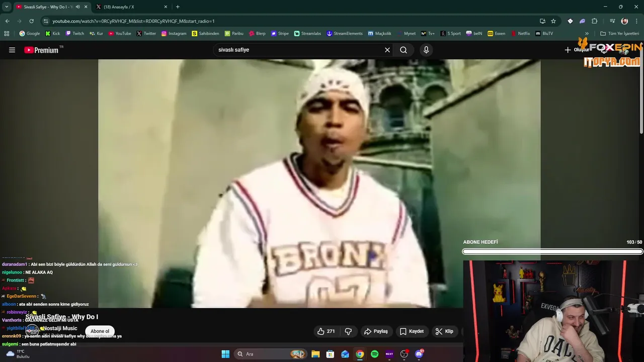
Task: Dislike the video with thumbs down
Action: [348, 331]
